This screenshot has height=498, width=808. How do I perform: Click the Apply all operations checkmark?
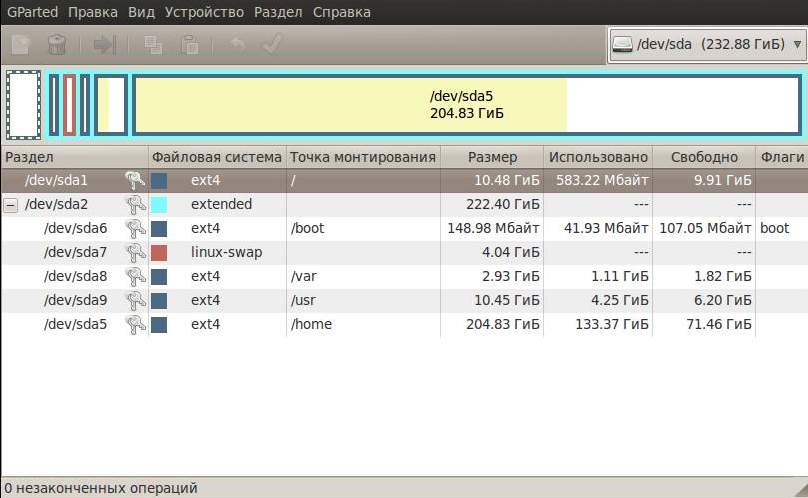click(x=271, y=45)
